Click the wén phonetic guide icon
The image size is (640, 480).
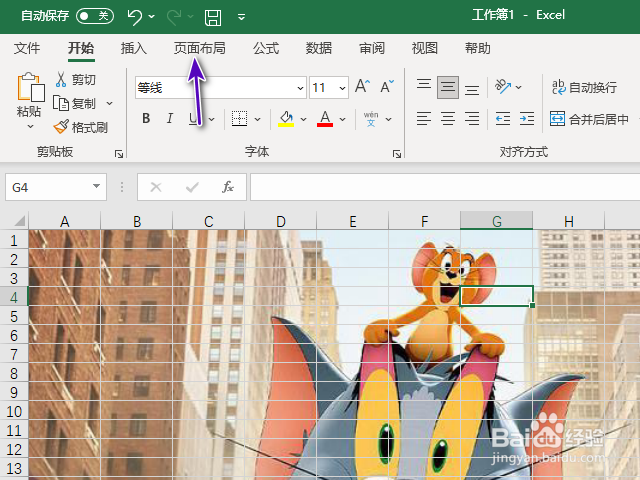point(371,119)
